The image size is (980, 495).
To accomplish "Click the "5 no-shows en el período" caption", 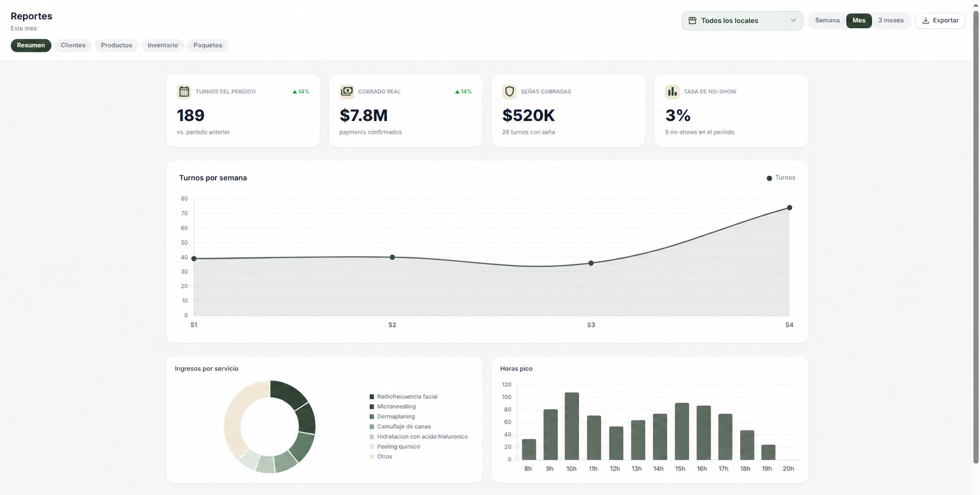I will pyautogui.click(x=700, y=132).
